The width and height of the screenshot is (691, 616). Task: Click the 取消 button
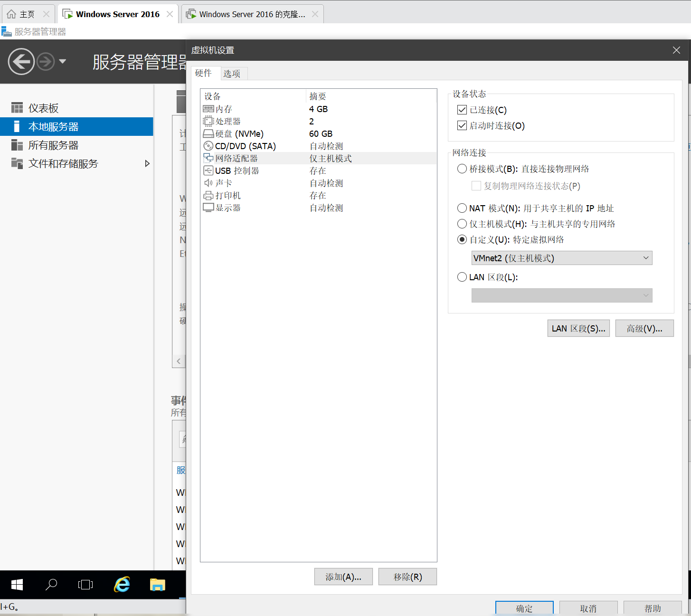tap(588, 608)
